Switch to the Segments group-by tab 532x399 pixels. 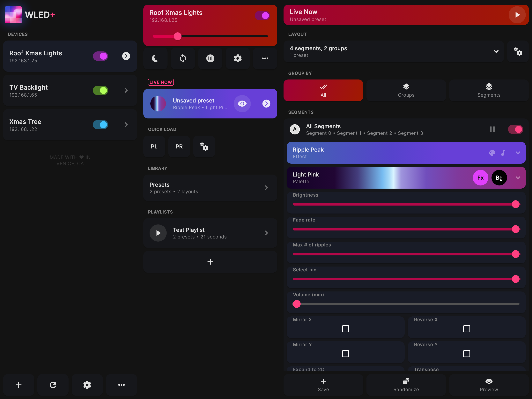click(x=489, y=90)
